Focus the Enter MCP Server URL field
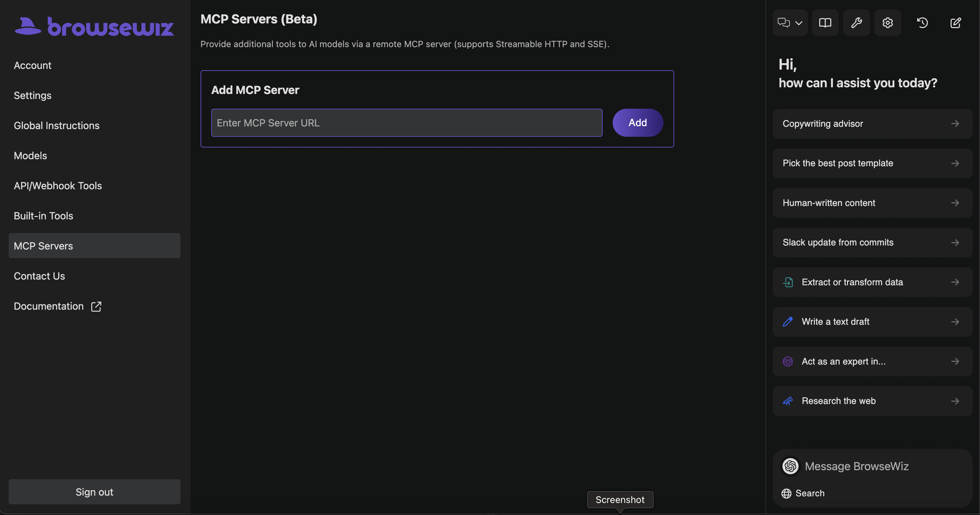 click(x=407, y=123)
